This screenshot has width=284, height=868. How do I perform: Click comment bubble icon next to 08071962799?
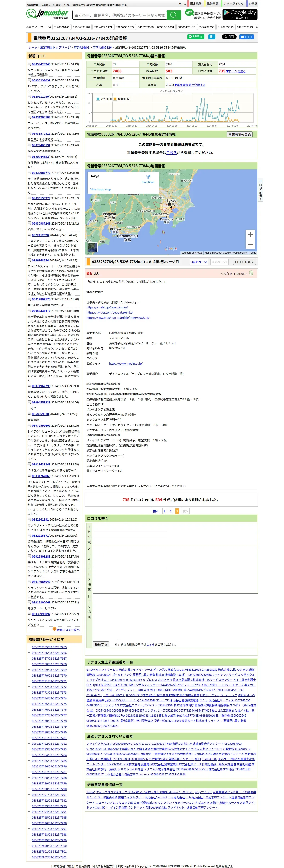pos(30,386)
